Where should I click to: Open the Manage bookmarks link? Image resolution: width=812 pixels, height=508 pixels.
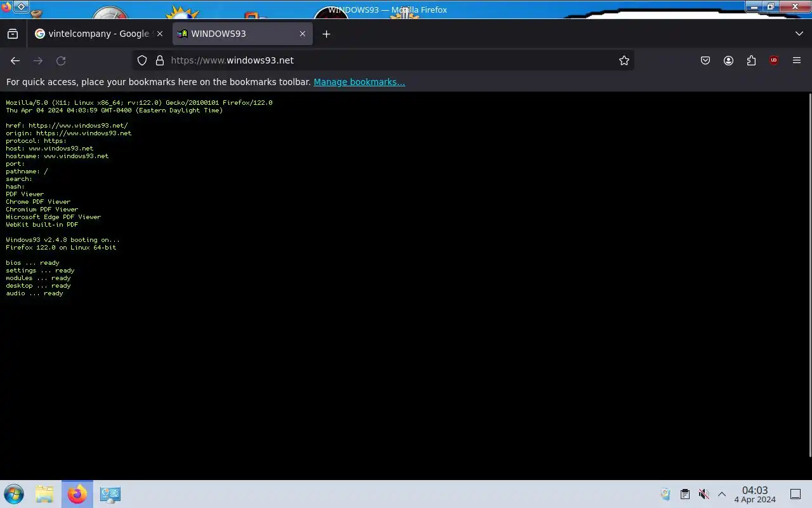[x=359, y=82]
